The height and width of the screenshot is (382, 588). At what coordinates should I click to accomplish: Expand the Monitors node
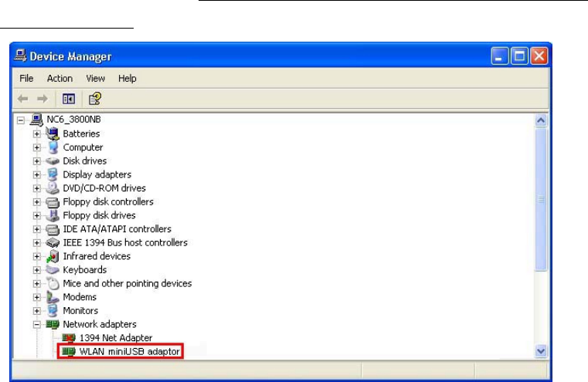click(37, 311)
